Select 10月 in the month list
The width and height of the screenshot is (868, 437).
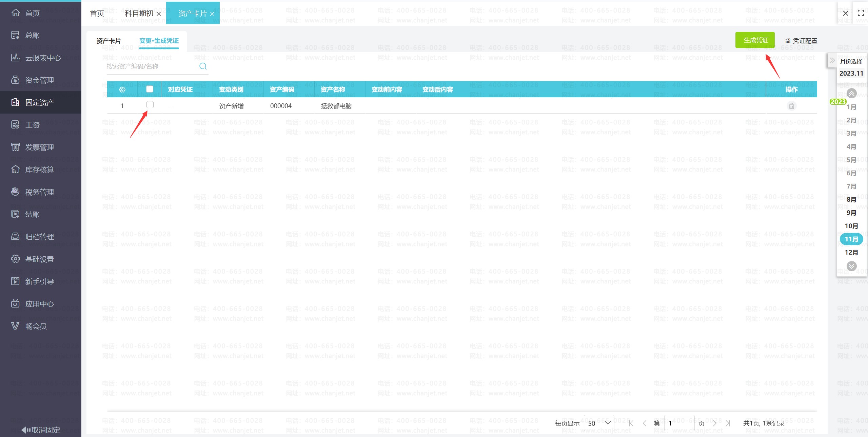(851, 226)
